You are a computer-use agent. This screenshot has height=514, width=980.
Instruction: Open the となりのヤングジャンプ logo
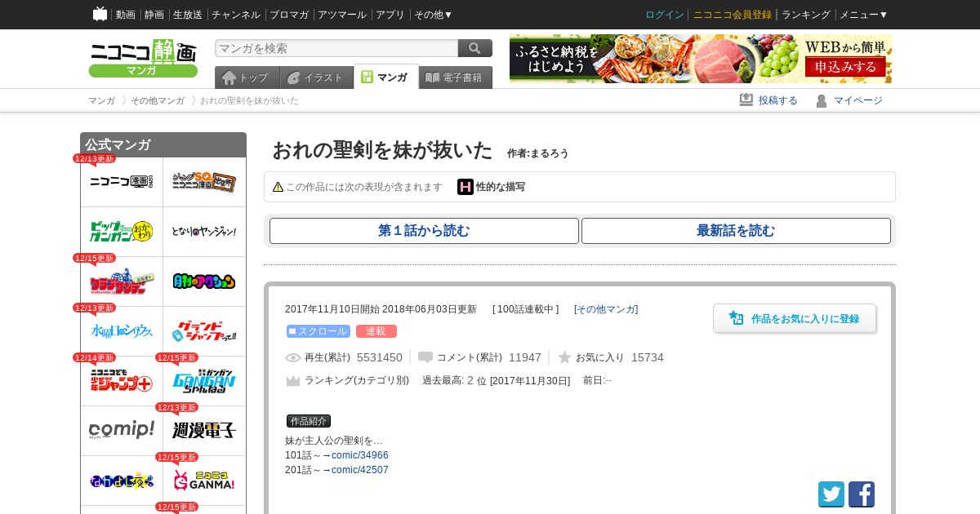204,232
